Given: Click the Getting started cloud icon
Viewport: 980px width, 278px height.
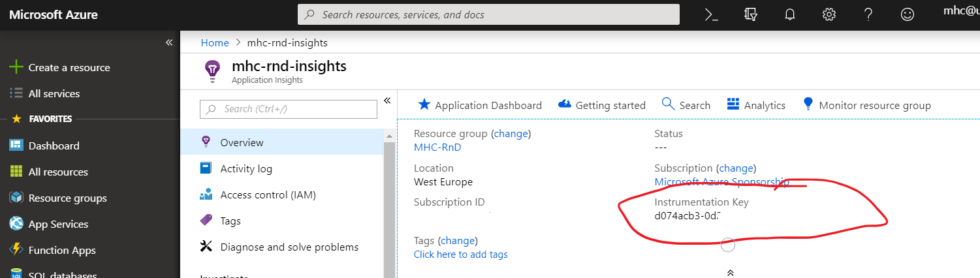Looking at the screenshot, I should pyautogui.click(x=565, y=104).
